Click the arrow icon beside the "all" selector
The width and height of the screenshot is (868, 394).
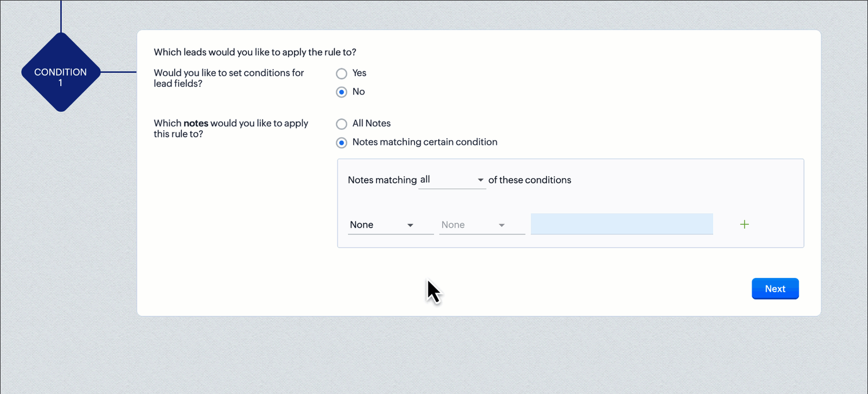(x=480, y=180)
